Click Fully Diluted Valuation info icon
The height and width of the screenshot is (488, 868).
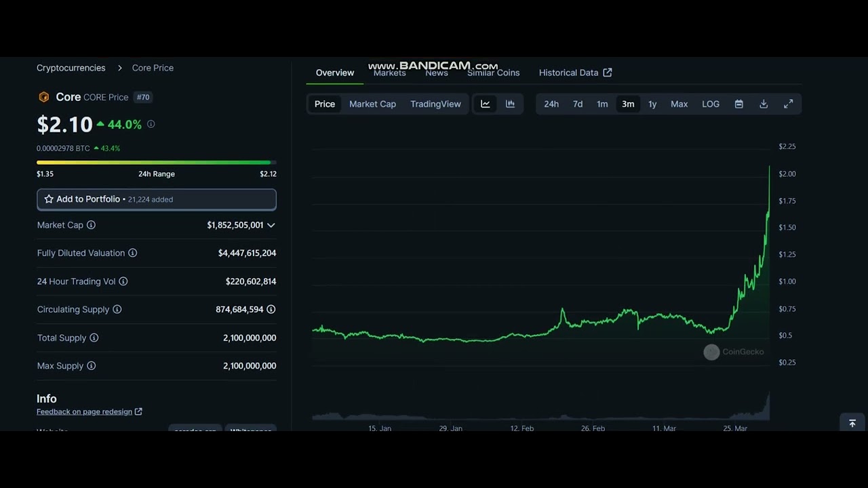point(133,253)
